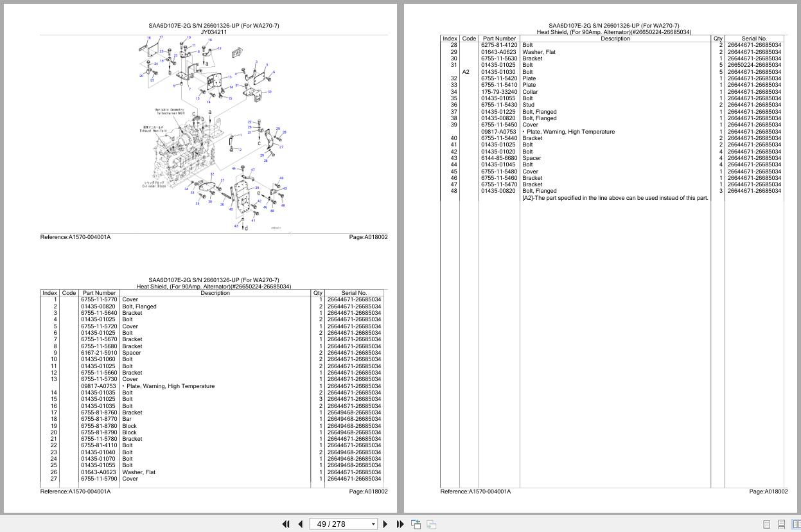Switch to two-page side-by-side view
This screenshot has width=801, height=532.
coord(797,524)
